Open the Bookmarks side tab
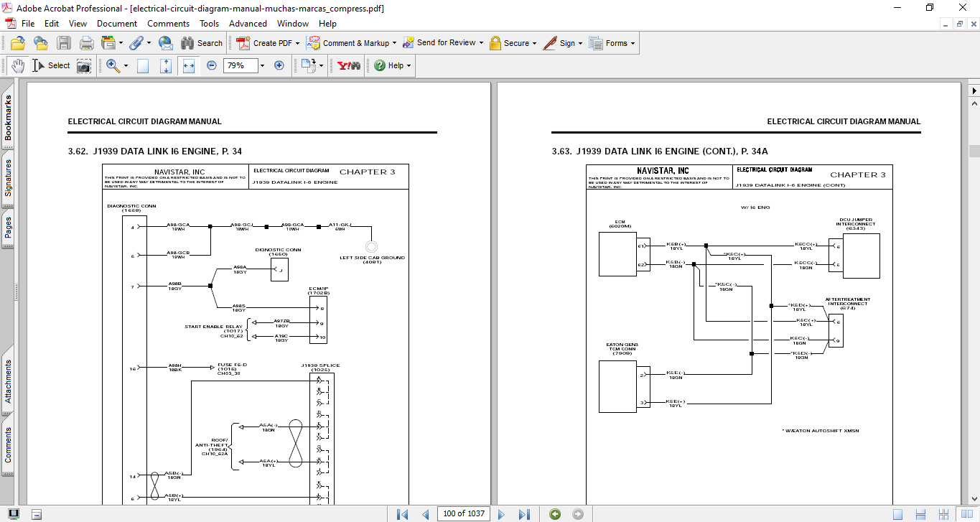980x522 pixels. [9, 118]
